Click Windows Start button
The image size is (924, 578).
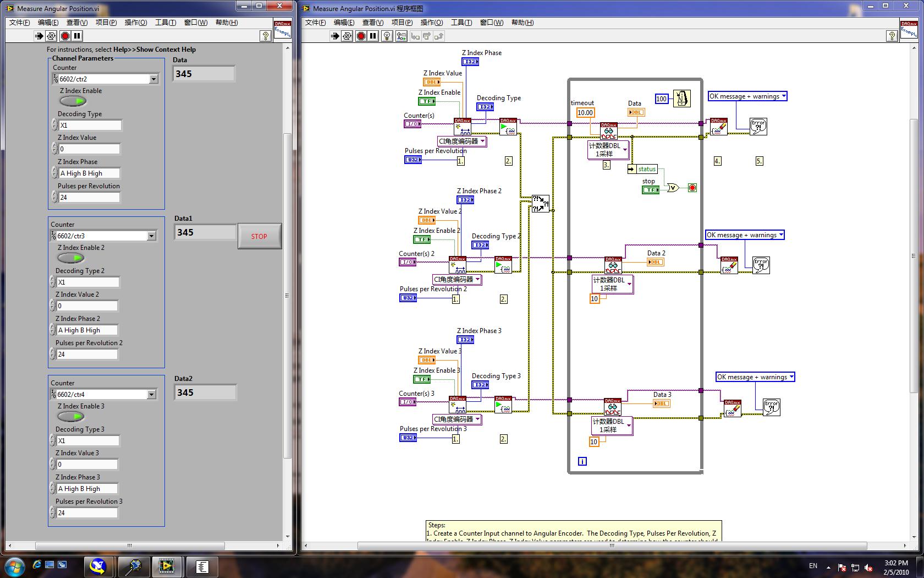pyautogui.click(x=14, y=566)
